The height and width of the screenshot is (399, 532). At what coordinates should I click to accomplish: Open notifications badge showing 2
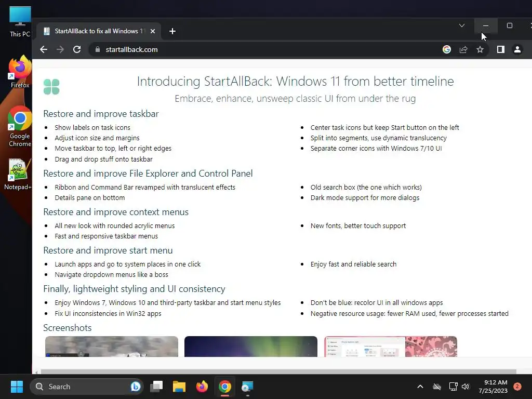click(517, 386)
